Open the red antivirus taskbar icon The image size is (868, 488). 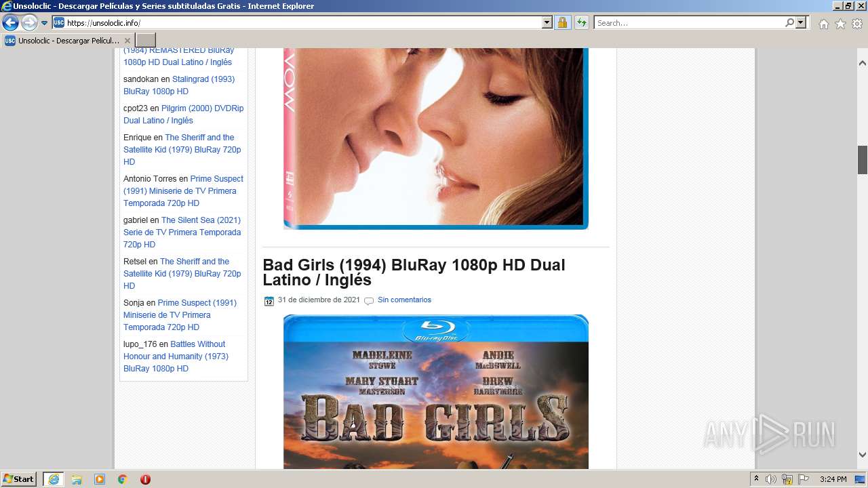tap(145, 479)
